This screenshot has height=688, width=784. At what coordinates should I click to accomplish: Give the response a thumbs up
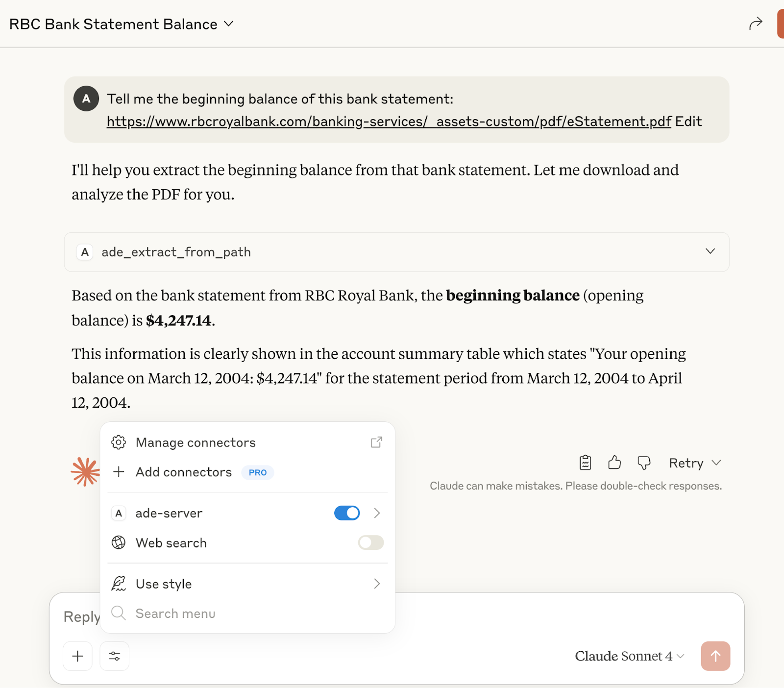[614, 463]
